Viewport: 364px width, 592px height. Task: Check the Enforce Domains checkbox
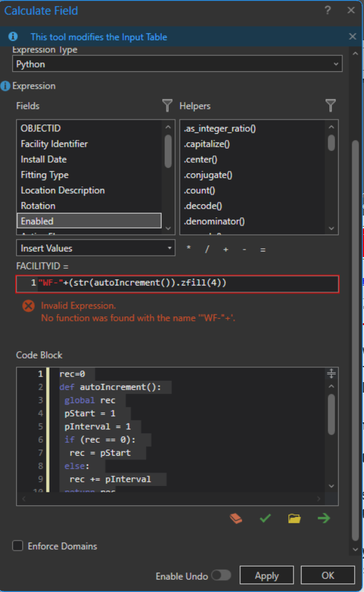pyautogui.click(x=18, y=546)
